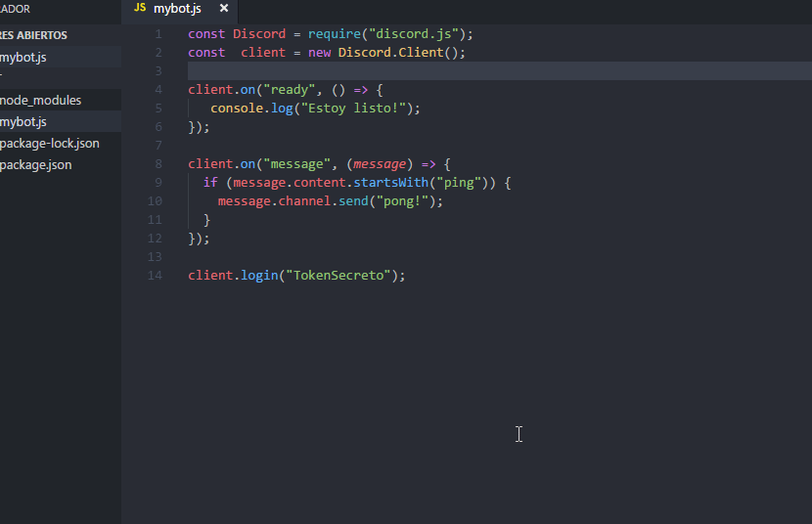Image resolution: width=812 pixels, height=524 pixels.
Task: Open mybot.js under open editors list
Action: tap(23, 58)
